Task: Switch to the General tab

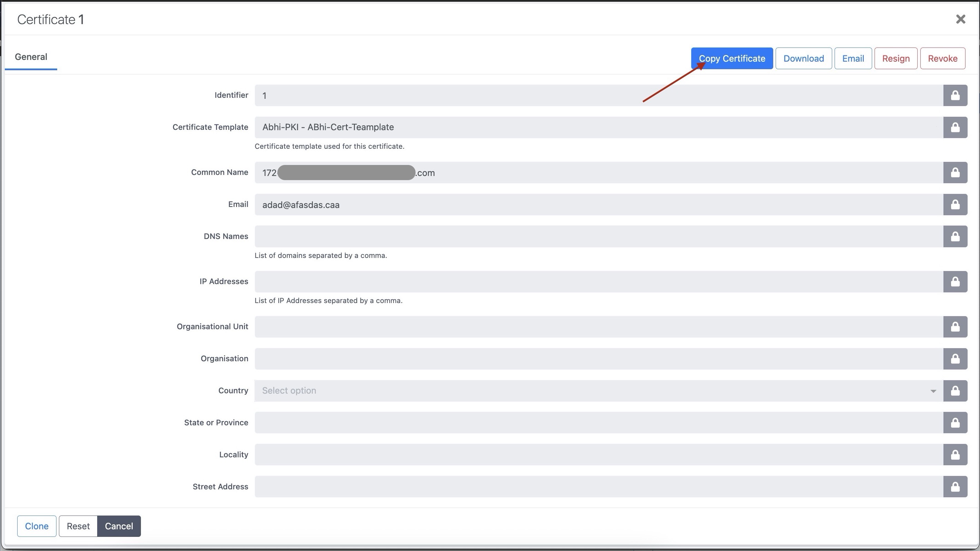Action: [x=31, y=57]
